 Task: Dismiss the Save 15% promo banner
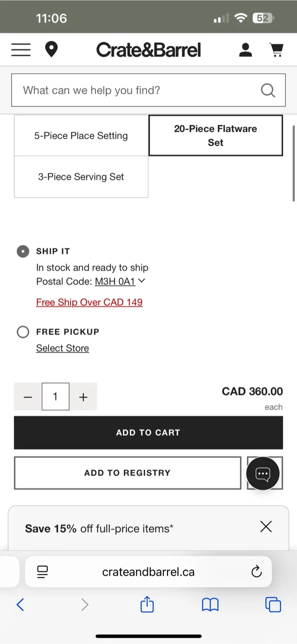(266, 527)
